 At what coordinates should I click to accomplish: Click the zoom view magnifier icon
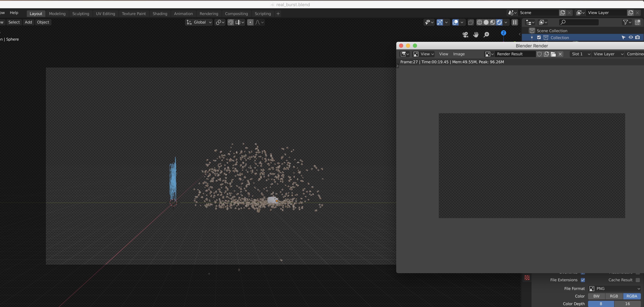click(x=486, y=35)
